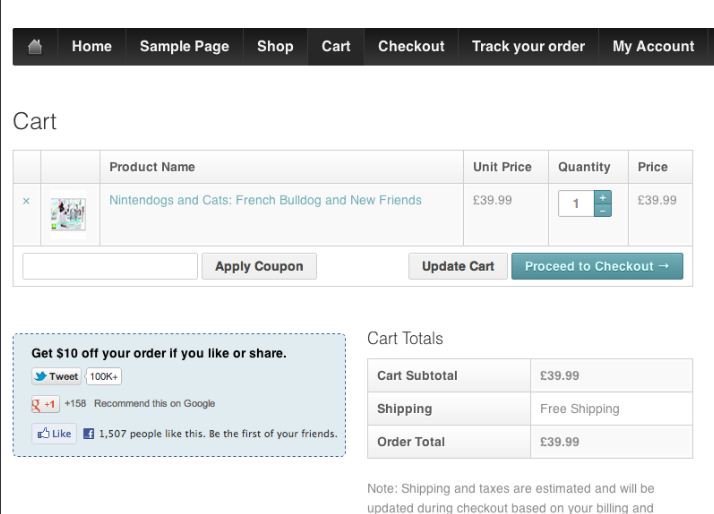Decrease quantity with the minus stepper
This screenshot has height=514, width=714.
602,210
